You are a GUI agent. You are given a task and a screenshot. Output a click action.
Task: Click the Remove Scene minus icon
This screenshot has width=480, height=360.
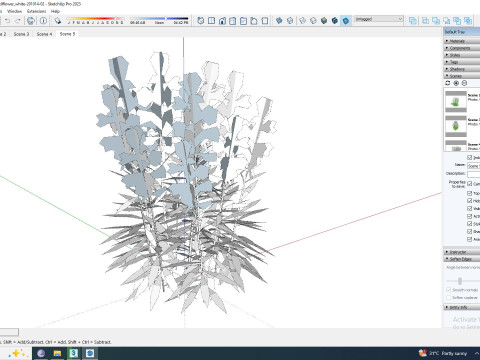[464, 83]
